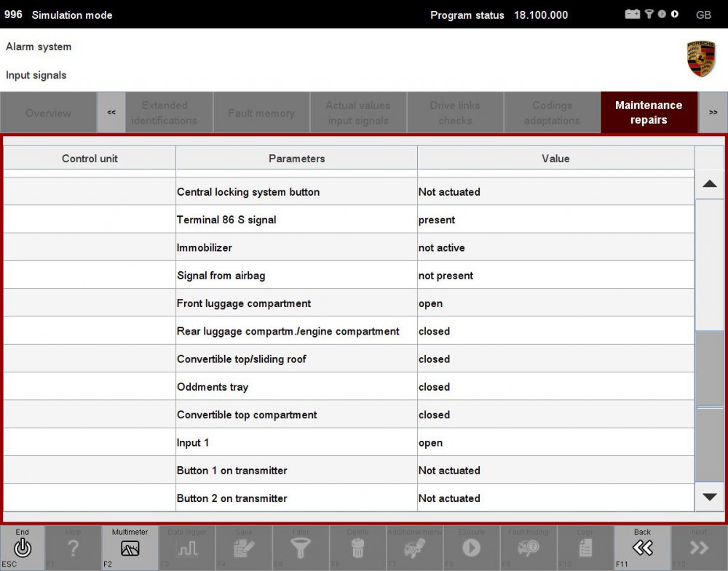Go Back with the double-arrow button

642,548
